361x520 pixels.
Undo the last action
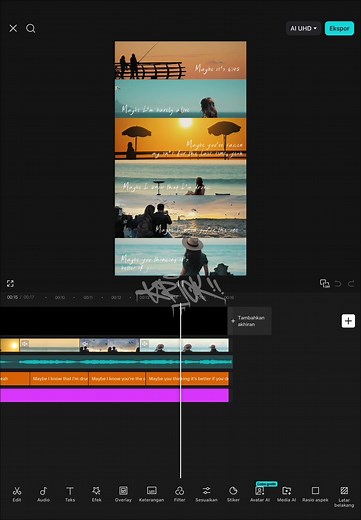pyautogui.click(x=338, y=284)
